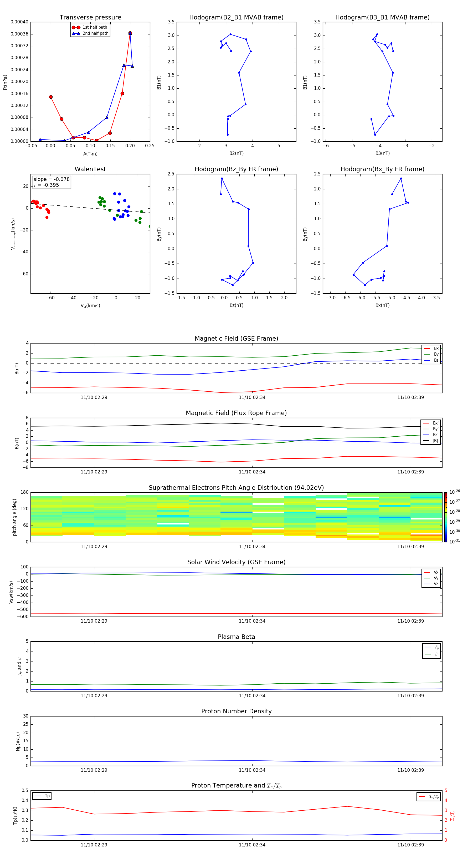Image resolution: width=473 pixels, height=868 pixels.
Task: Click the "Magnetic Field (GSE Frame)" title
Action: pos(236,339)
